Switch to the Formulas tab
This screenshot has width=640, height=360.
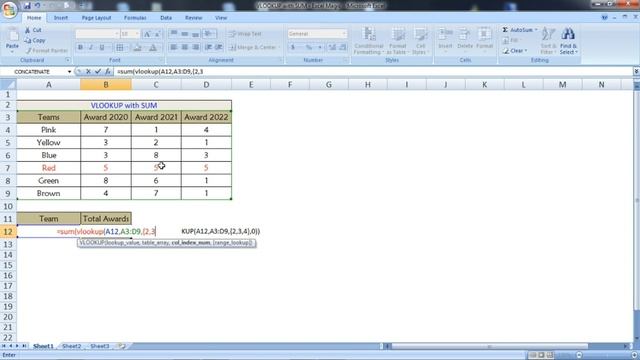(x=135, y=18)
